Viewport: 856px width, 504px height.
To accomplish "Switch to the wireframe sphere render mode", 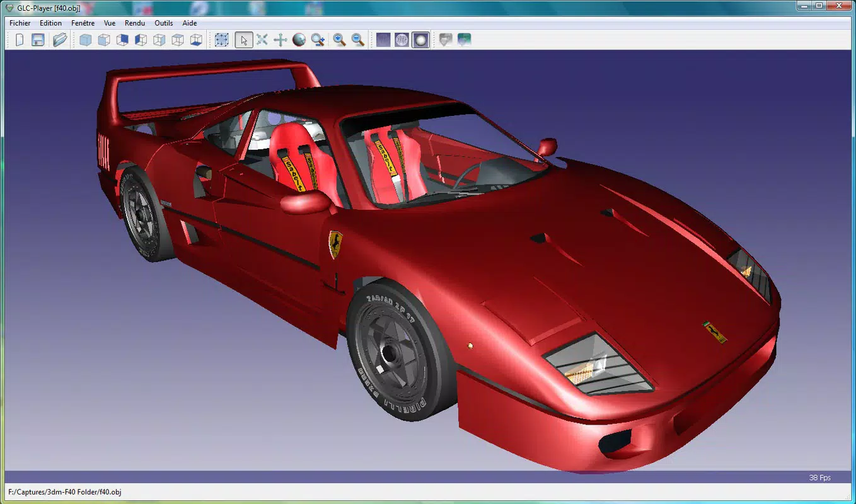I will (402, 40).
